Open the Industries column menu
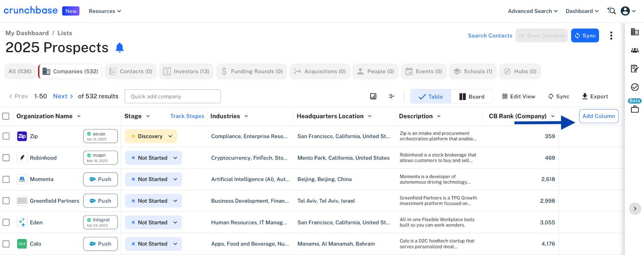This screenshot has height=255, width=644. click(x=246, y=116)
